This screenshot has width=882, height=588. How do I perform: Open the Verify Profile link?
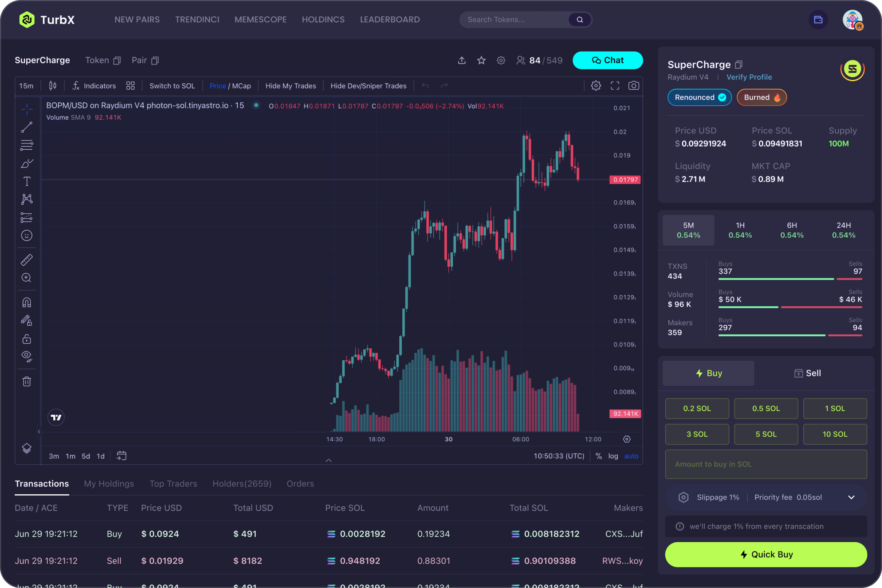pos(749,77)
